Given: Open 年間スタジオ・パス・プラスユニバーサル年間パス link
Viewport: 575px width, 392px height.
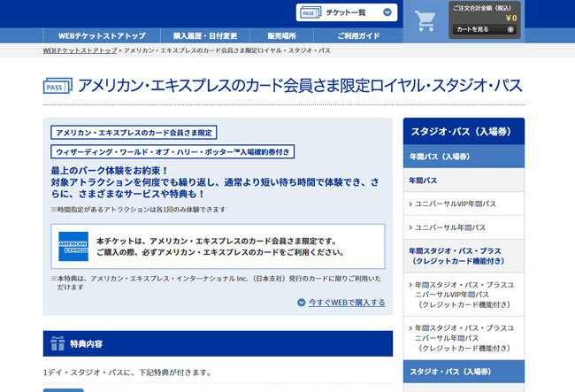Looking at the screenshot, I should [x=464, y=338].
